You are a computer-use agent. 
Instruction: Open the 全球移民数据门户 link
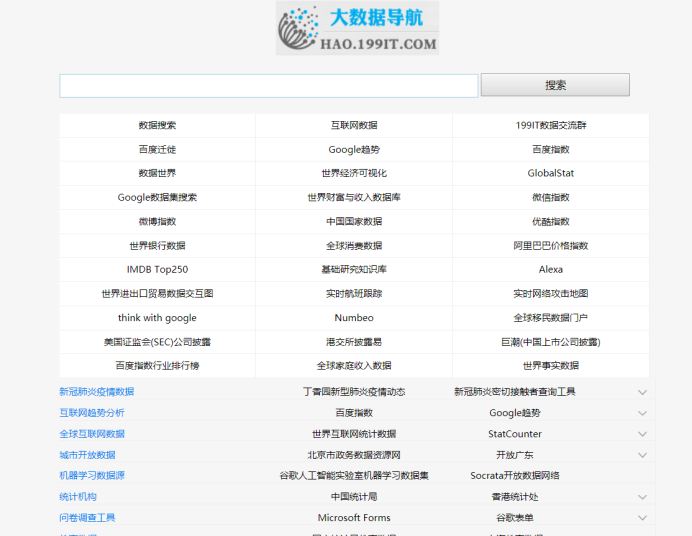(x=551, y=318)
